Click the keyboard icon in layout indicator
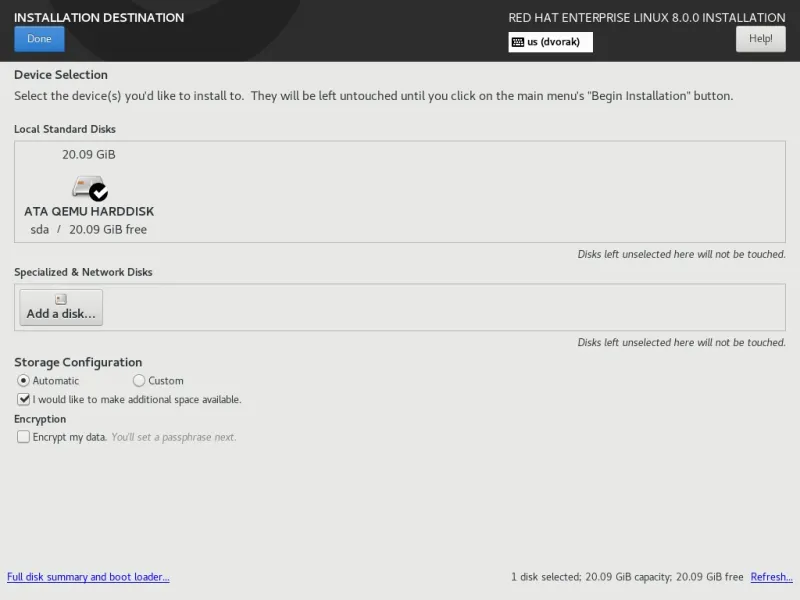Viewport: 800px width, 600px height. pyautogui.click(x=517, y=42)
